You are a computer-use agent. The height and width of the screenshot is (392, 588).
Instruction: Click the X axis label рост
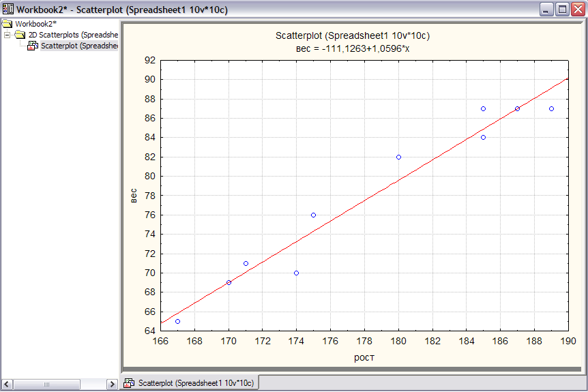pyautogui.click(x=364, y=357)
